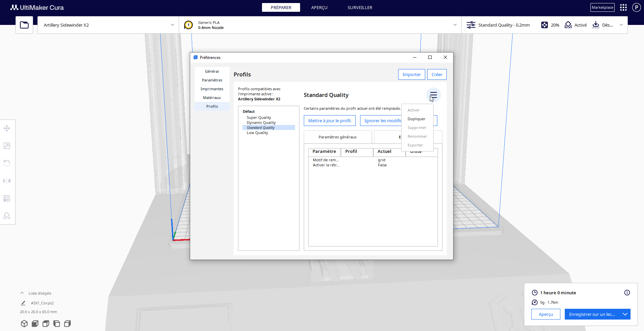644x331 pixels.
Task: Select the Move tool in left toolbar
Action: (x=7, y=128)
